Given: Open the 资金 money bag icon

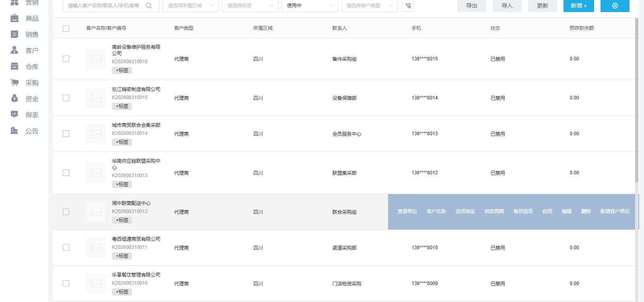Looking at the screenshot, I should tap(14, 98).
